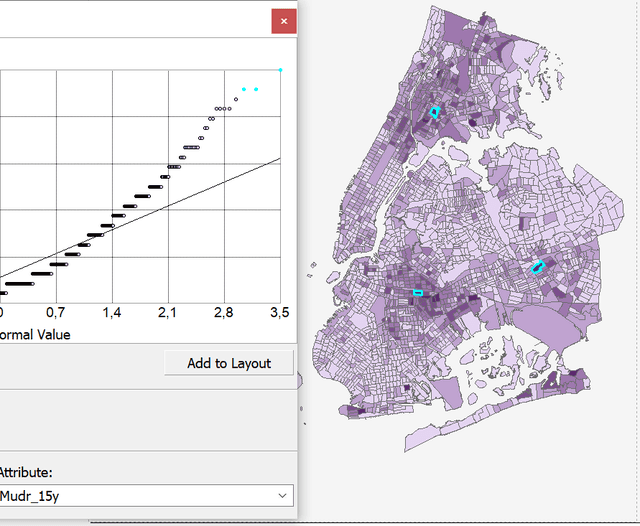The width and height of the screenshot is (640, 526).
Task: Click the '2,1' x-axis label
Action: 167,313
